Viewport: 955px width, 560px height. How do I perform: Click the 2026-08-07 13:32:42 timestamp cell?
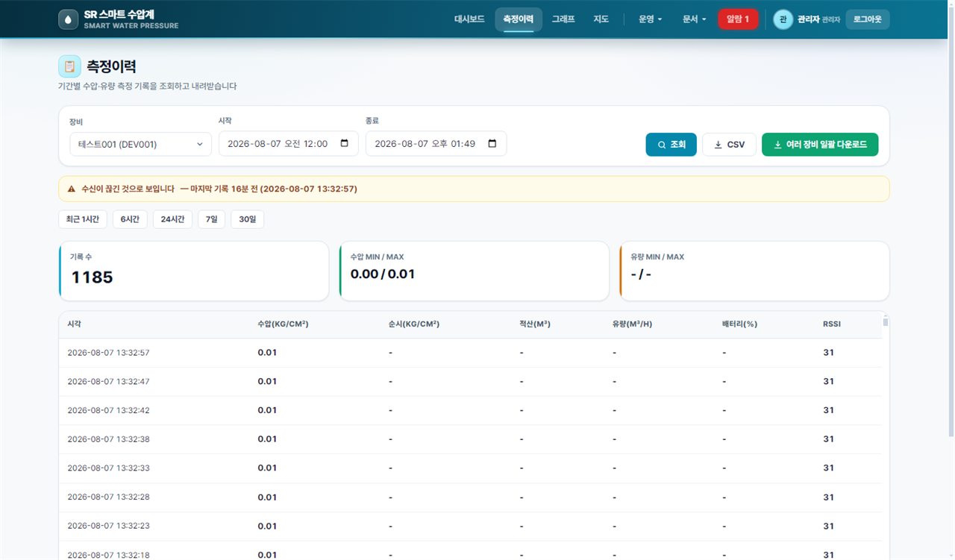point(108,411)
